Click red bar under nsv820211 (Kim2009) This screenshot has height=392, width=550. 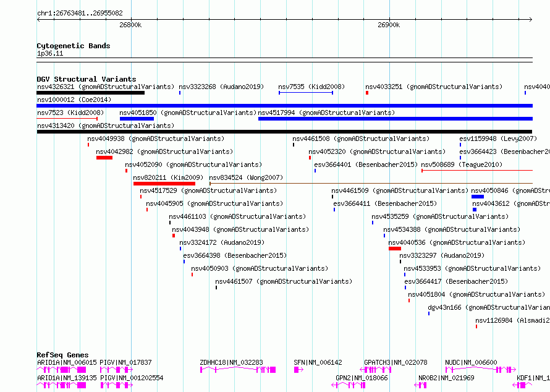[x=164, y=184]
